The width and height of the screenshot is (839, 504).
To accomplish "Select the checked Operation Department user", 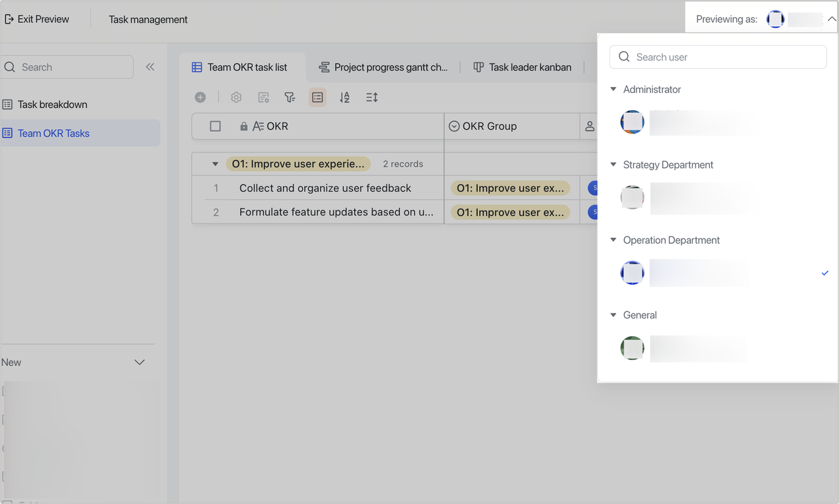I will click(x=698, y=273).
